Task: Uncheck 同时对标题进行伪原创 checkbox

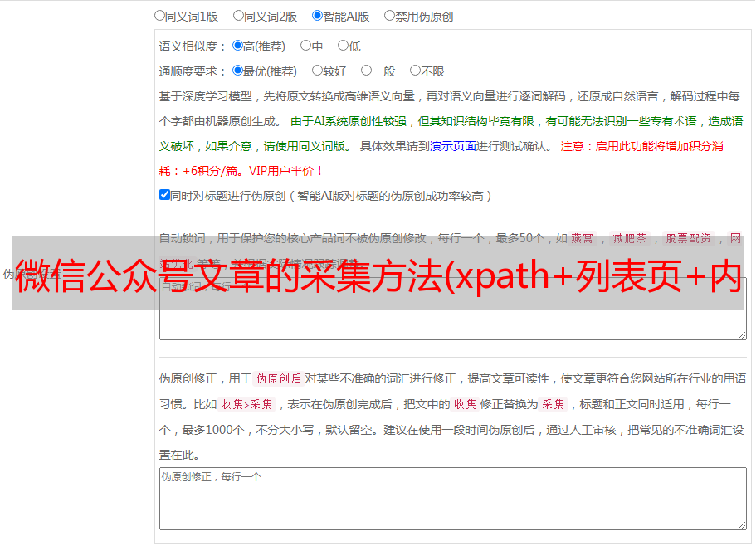Action: [164, 195]
